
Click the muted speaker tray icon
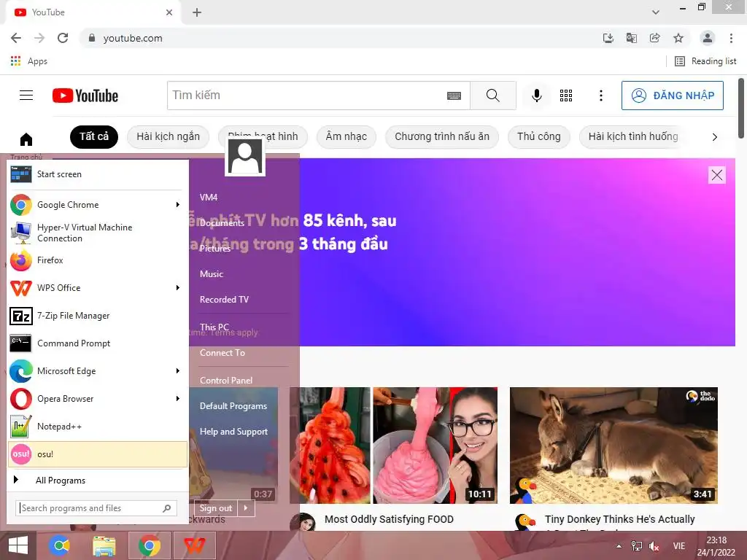[x=654, y=546]
